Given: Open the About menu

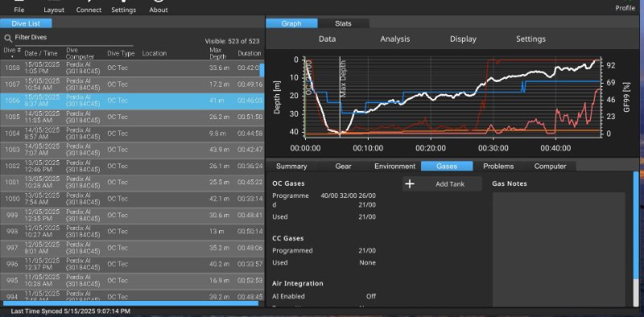Looking at the screenshot, I should 159,10.
